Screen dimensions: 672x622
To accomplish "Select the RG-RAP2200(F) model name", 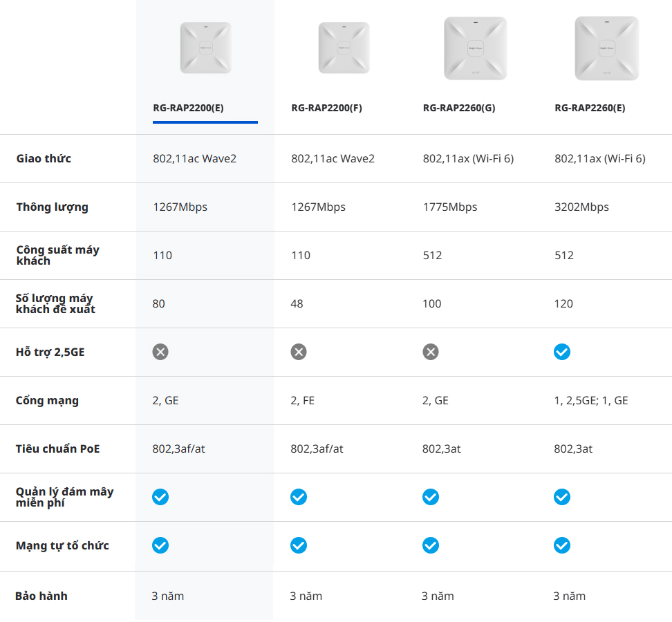I will pyautogui.click(x=326, y=108).
